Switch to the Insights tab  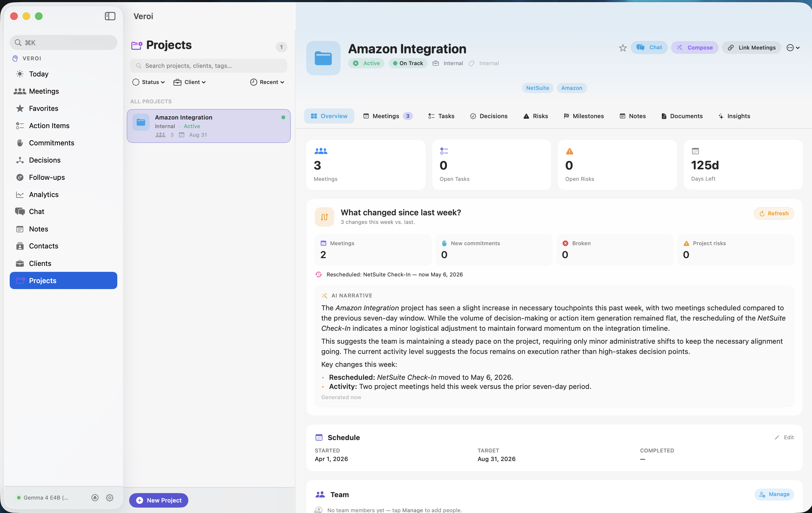[x=734, y=116]
